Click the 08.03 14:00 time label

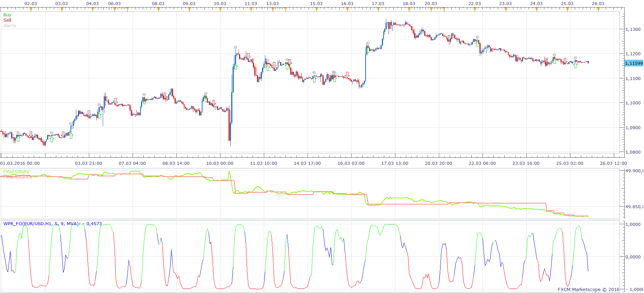pos(176,163)
